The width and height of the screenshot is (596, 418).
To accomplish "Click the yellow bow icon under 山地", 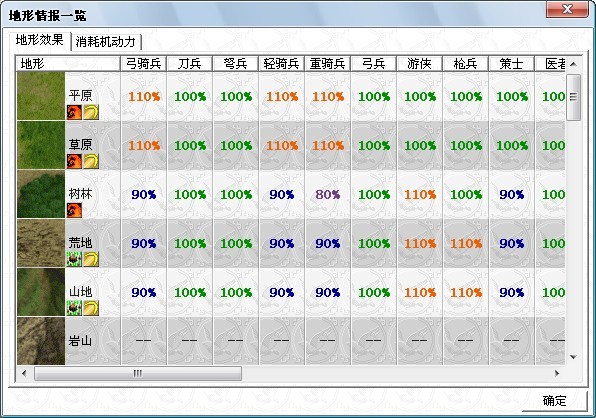I will (x=91, y=308).
